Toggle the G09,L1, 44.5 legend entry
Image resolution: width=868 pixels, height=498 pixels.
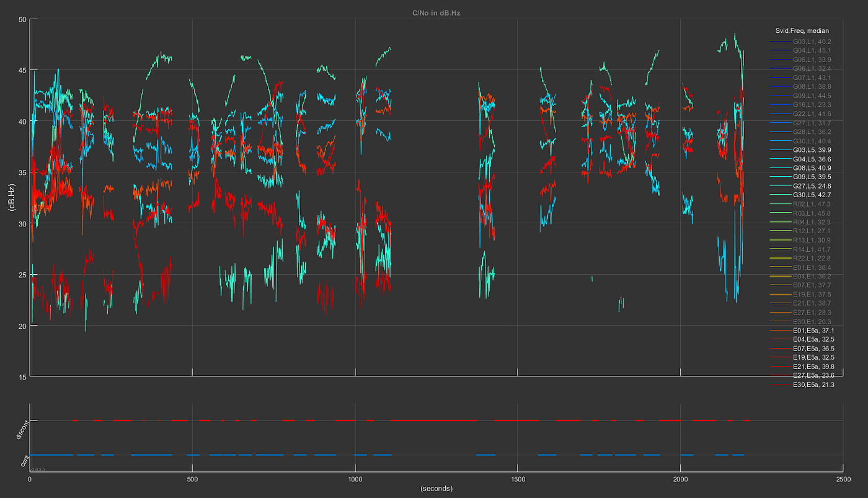click(x=813, y=96)
